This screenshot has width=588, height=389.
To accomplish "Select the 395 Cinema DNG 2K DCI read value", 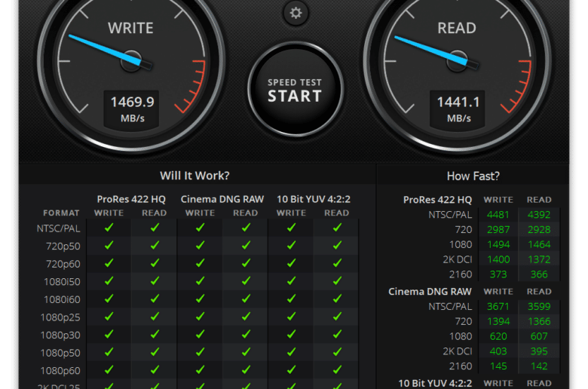I will point(539,351).
